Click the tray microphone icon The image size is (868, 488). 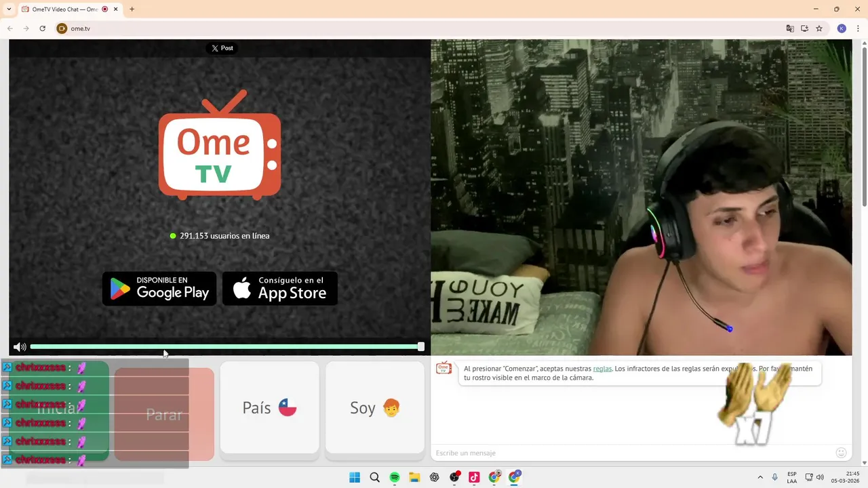click(x=774, y=477)
